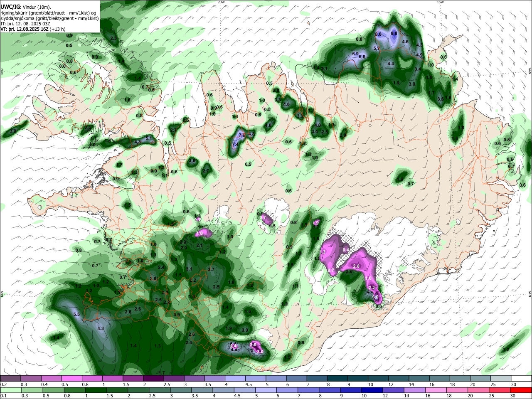532x399 pixels.
Task: Pick the light gray 25 swatch in the snow legend
Action: [501, 379]
